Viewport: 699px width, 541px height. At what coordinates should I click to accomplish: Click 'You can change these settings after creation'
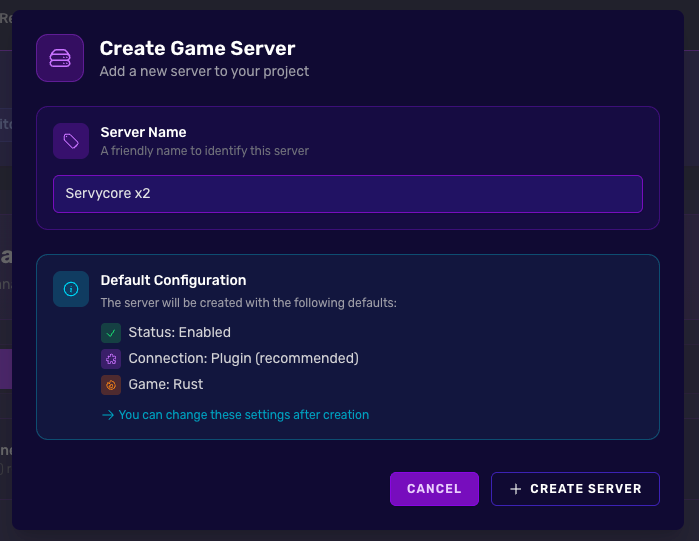[x=244, y=415]
